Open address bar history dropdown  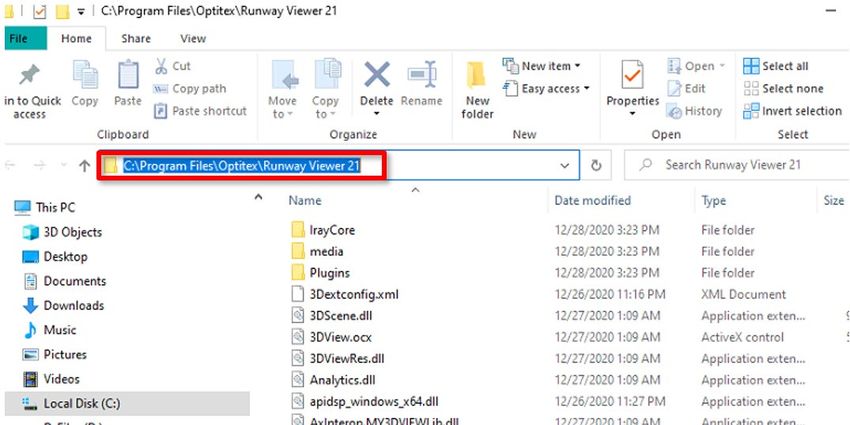(x=565, y=165)
